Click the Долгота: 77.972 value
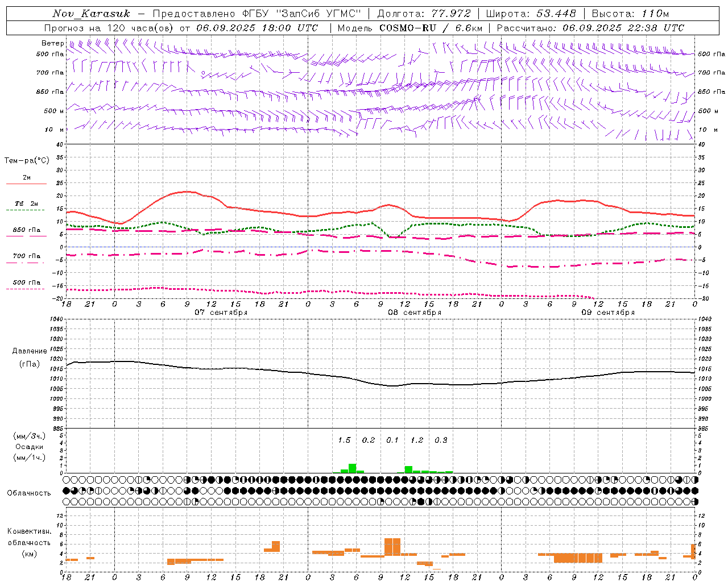Viewport: 728px width, 582px height. pyautogui.click(x=424, y=14)
